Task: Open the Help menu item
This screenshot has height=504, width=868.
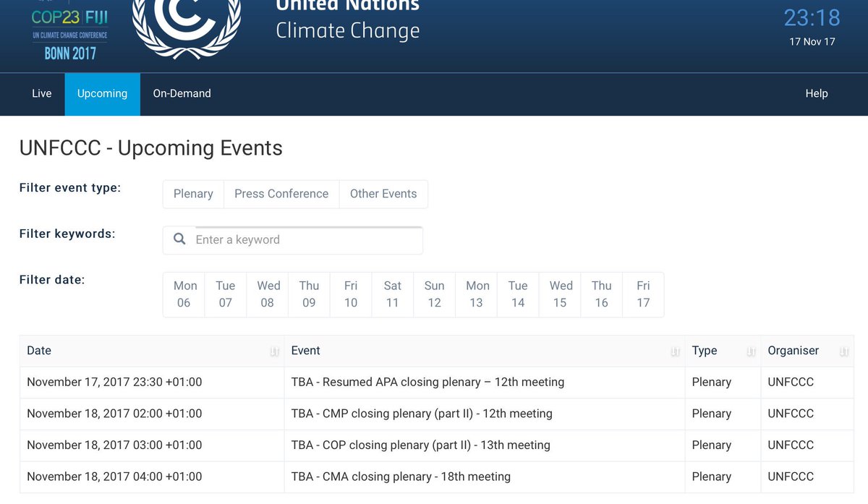Action: (817, 94)
